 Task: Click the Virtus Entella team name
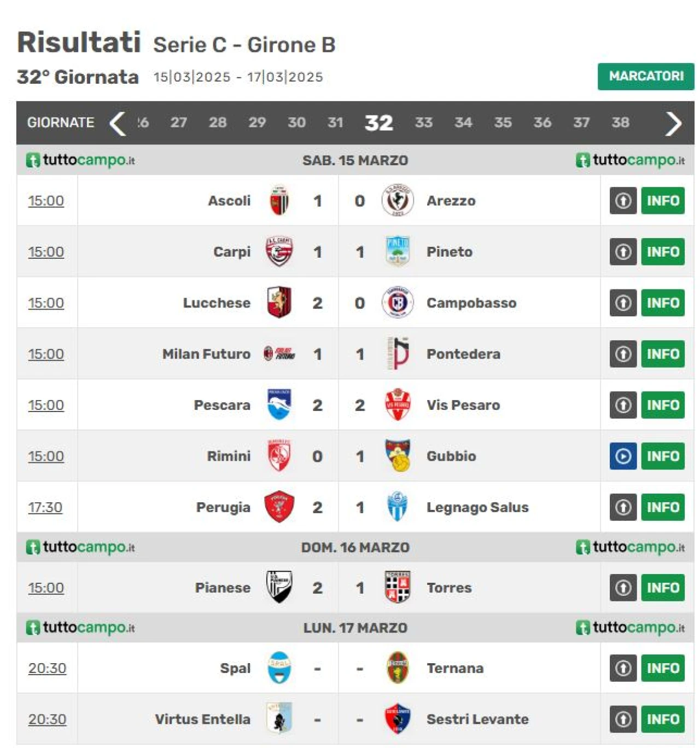[203, 719]
